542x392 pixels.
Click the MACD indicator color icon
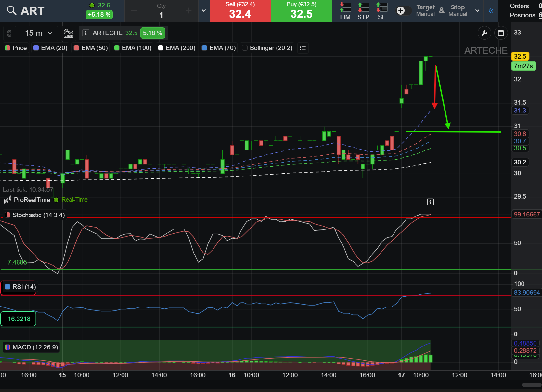tap(7, 347)
